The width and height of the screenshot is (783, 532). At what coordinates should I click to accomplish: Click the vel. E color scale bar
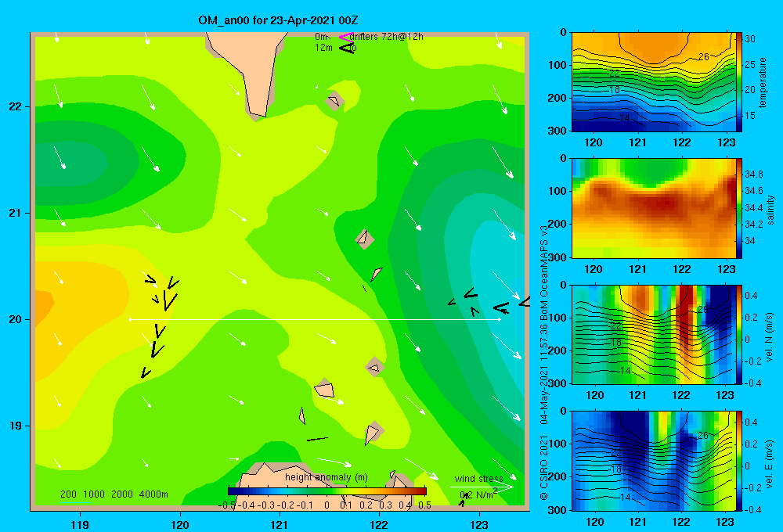coord(739,461)
